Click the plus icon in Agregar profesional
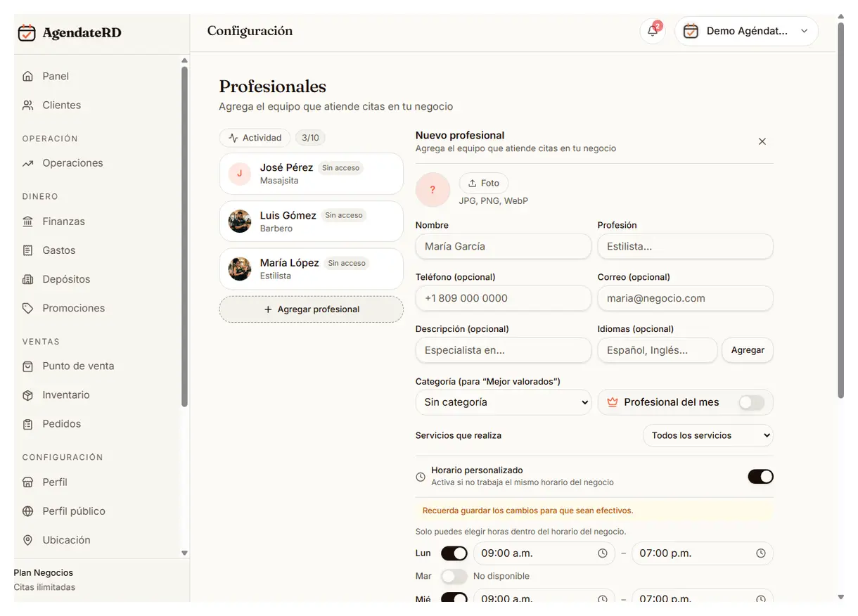This screenshot has width=858, height=616. (x=268, y=309)
